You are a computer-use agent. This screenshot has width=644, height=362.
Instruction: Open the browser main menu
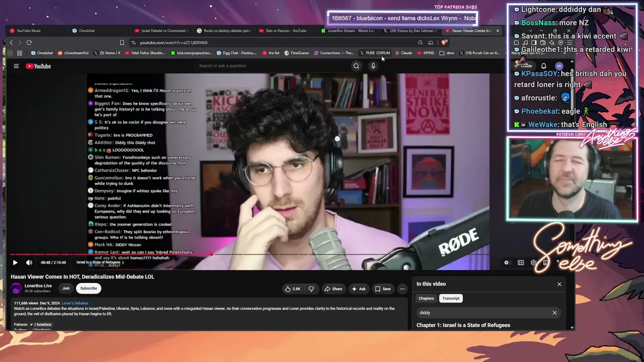tap(569, 43)
